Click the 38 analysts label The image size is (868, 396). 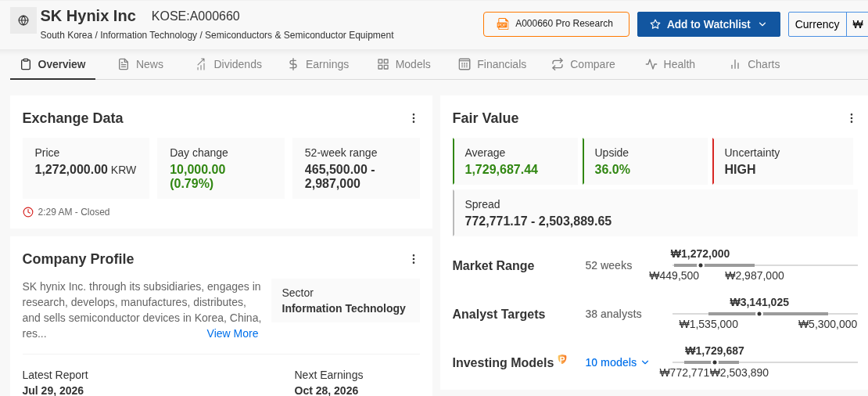tap(613, 314)
